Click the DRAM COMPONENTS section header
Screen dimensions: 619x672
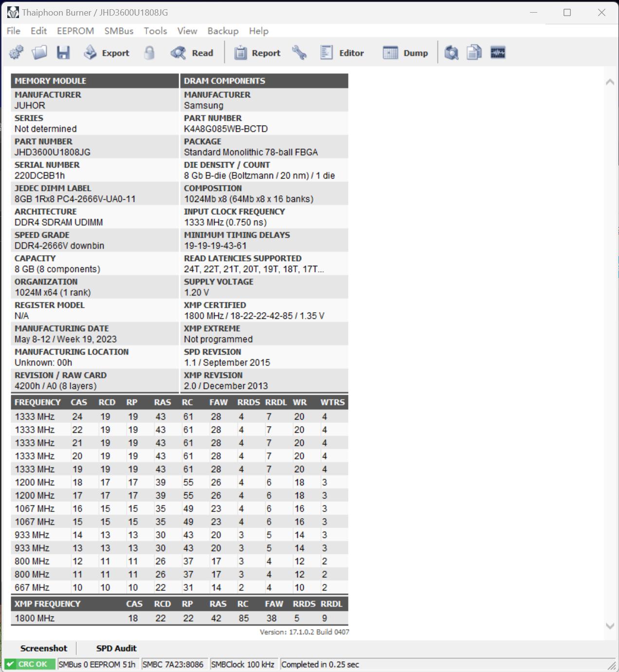point(264,81)
